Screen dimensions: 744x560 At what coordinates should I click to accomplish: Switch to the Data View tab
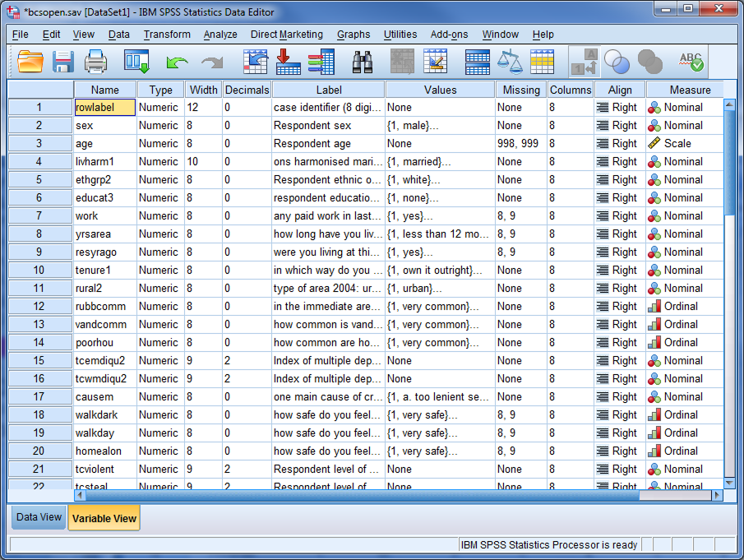tap(39, 516)
